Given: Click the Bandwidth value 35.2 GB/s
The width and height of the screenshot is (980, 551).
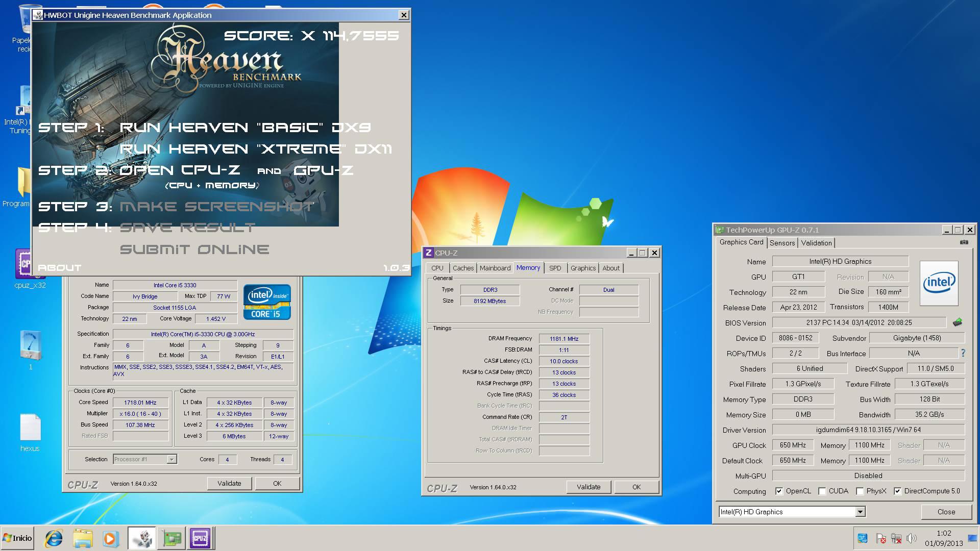Looking at the screenshot, I should point(929,414).
